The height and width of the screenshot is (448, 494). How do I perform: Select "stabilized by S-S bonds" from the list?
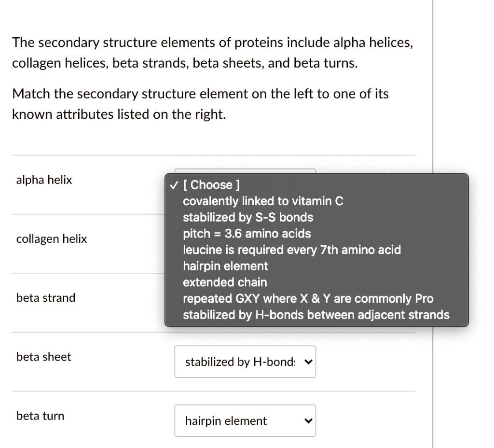click(248, 217)
